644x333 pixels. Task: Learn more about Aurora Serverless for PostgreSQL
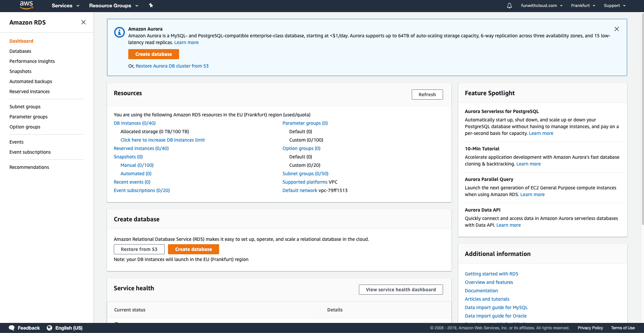point(541,133)
